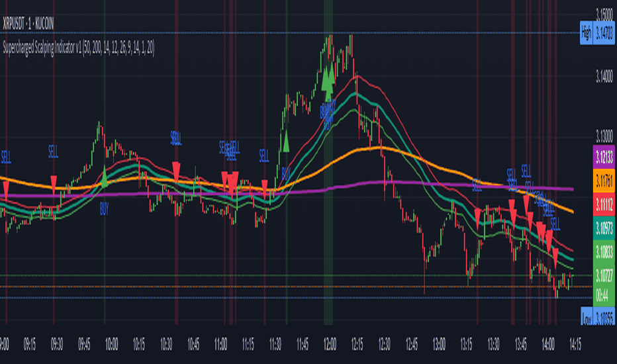
Task: Click the BUY label above 10:00
Action: click(x=104, y=209)
